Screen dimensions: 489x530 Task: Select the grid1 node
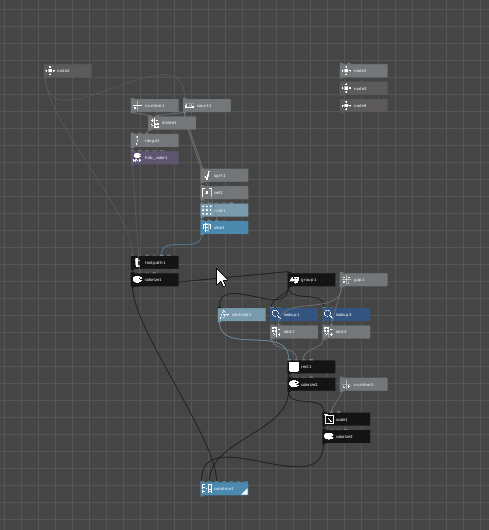click(x=224, y=210)
